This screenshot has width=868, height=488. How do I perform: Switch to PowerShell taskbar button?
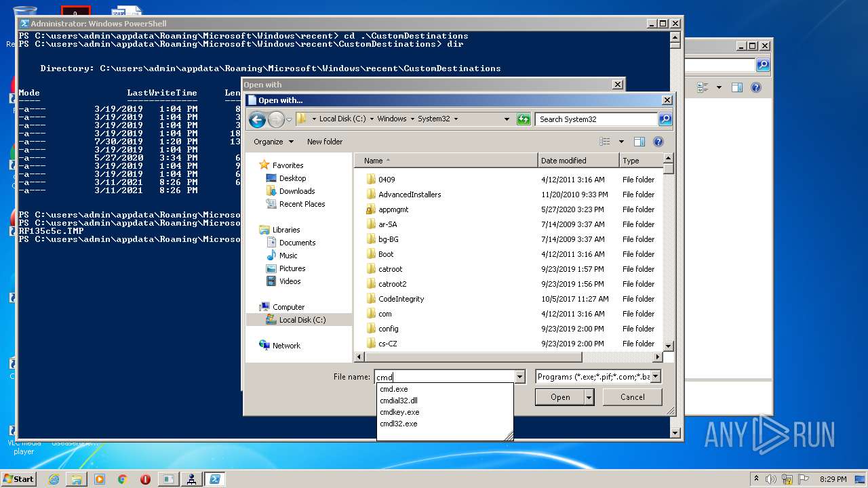tap(214, 479)
